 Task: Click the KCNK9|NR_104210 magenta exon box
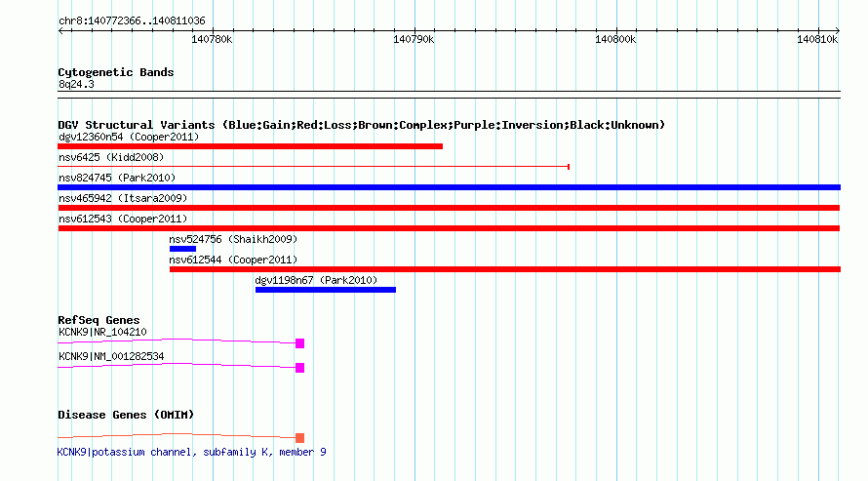click(300, 343)
